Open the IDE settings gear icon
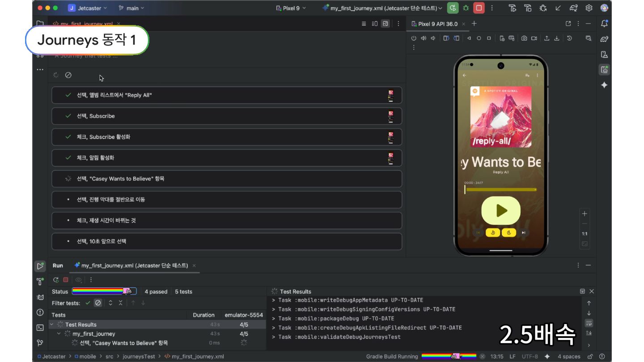 [589, 8]
